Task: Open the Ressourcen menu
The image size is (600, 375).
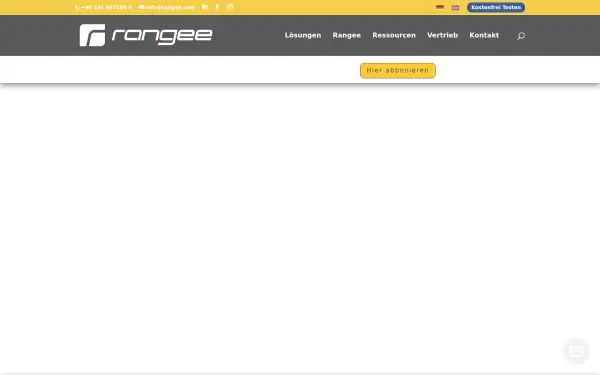Action: click(x=394, y=35)
